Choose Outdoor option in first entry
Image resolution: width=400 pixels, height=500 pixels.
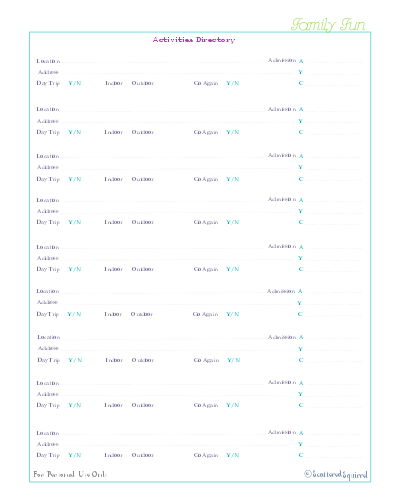143,83
